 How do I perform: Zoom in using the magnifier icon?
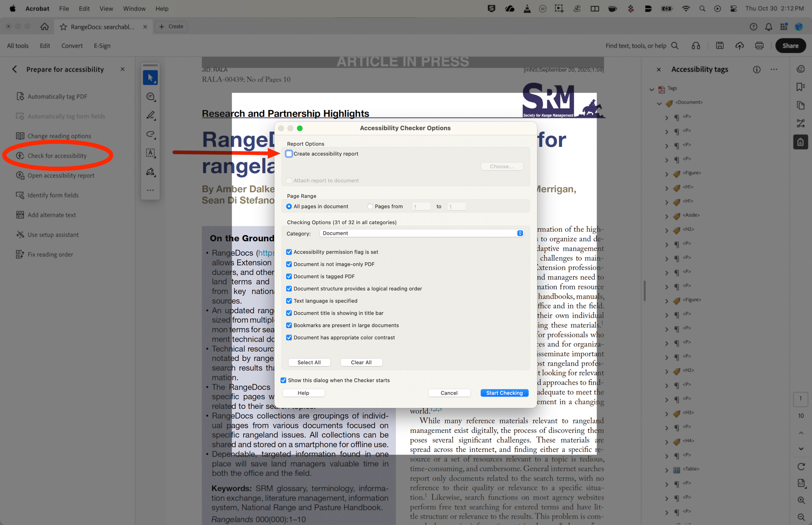(801, 500)
